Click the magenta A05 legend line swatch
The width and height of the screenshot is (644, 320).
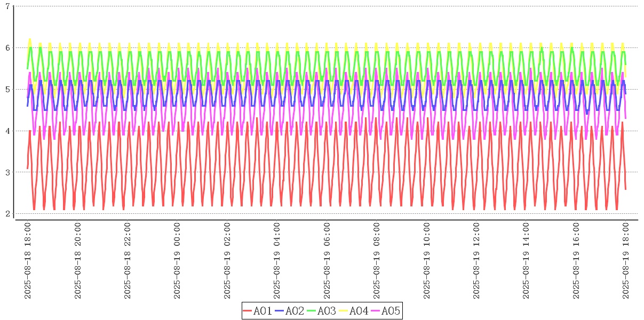376,311
